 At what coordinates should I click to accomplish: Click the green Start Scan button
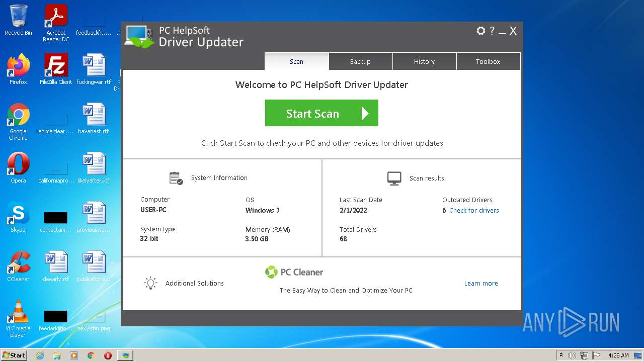(321, 113)
